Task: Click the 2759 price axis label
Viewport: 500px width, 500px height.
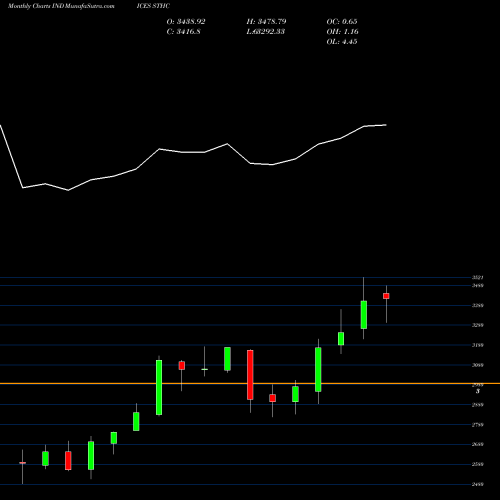Action: pyautogui.click(x=478, y=425)
